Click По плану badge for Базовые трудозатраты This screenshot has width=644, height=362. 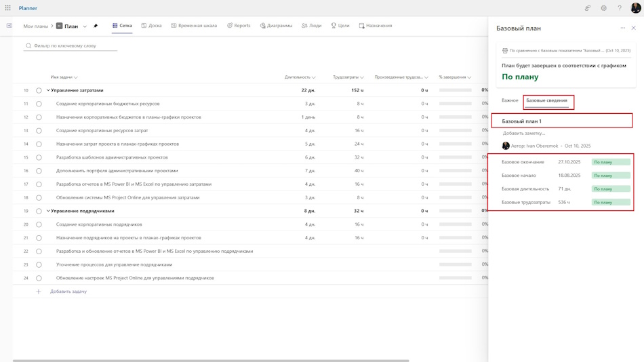coord(611,202)
